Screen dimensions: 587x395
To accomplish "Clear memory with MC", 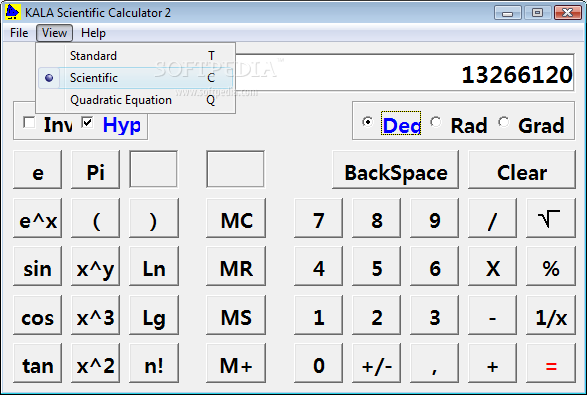I will pyautogui.click(x=236, y=218).
